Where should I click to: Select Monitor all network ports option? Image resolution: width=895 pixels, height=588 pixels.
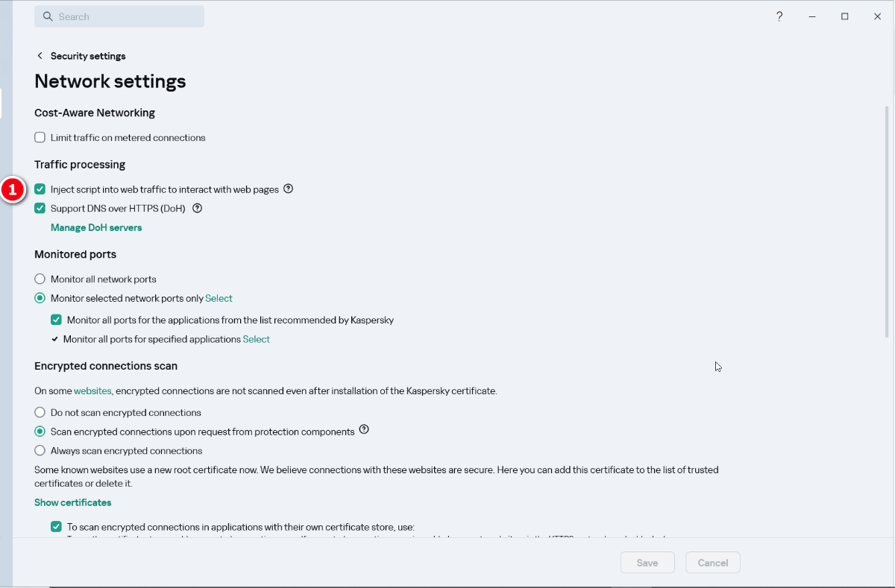(40, 279)
